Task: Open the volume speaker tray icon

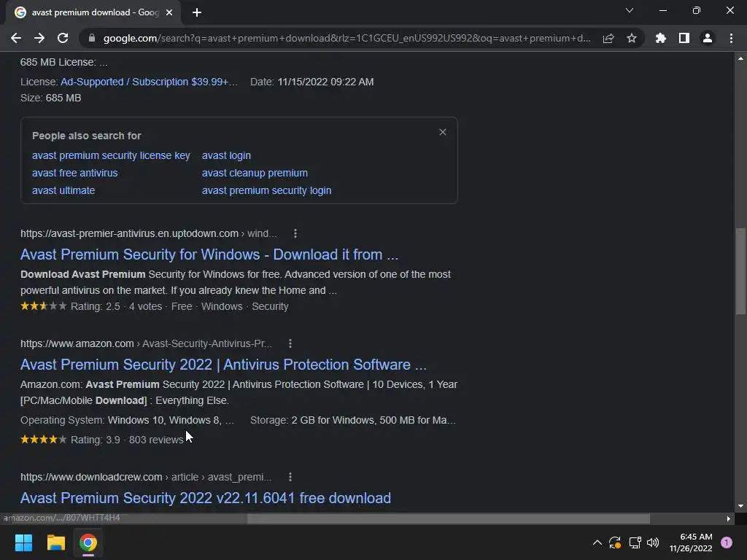Action: 653,542
